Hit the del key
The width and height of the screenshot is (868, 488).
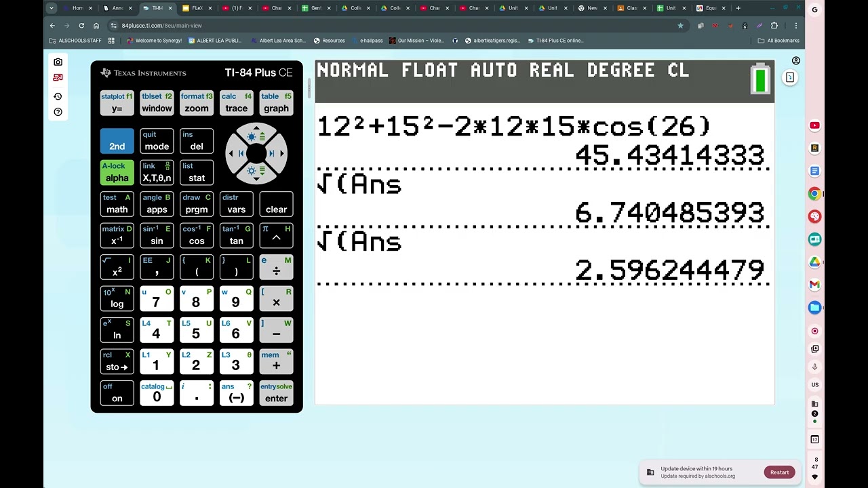pyautogui.click(x=197, y=141)
